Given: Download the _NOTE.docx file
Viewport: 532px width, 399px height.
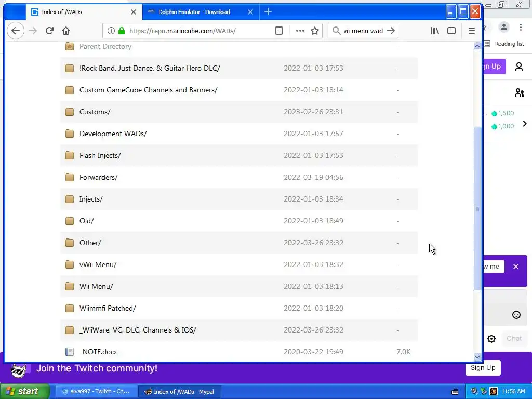Looking at the screenshot, I should coord(98,352).
